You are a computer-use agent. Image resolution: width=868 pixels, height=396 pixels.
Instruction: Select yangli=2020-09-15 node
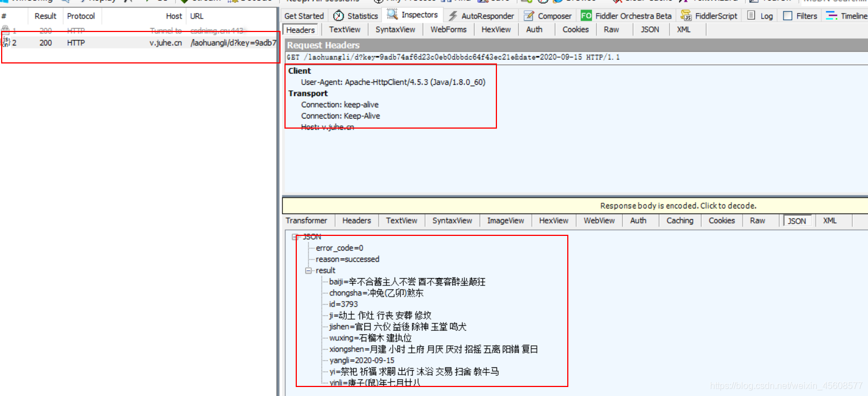(362, 361)
